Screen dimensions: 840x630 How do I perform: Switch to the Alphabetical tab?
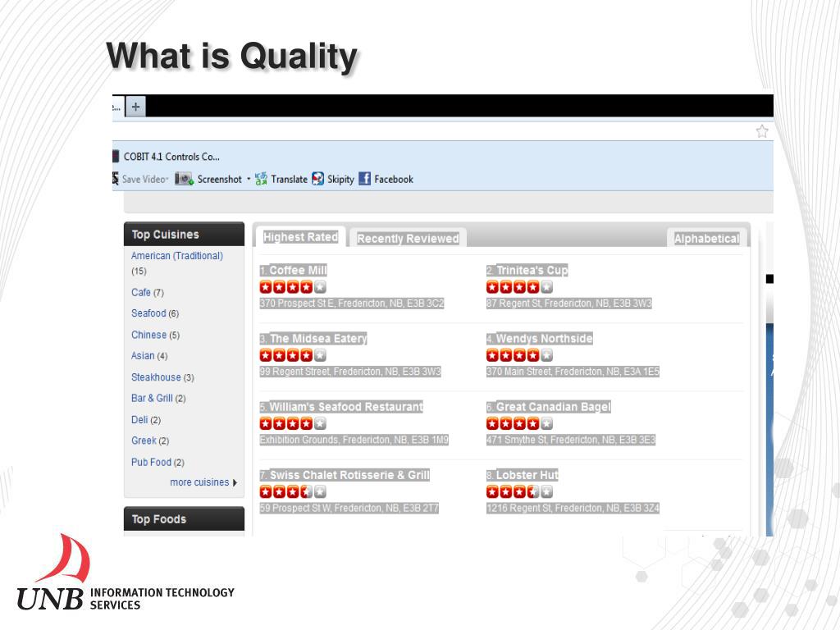click(706, 239)
